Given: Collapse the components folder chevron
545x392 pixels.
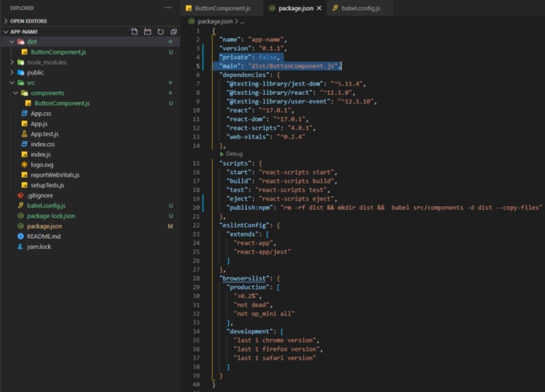Looking at the screenshot, I should (x=16, y=93).
